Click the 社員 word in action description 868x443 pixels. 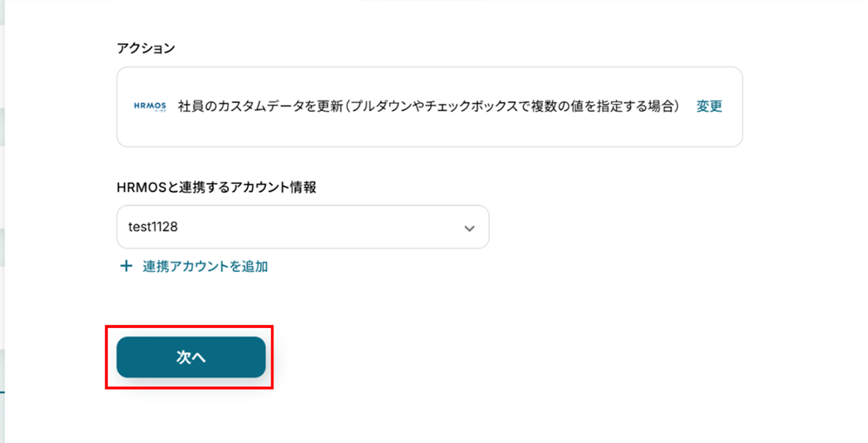(184, 106)
